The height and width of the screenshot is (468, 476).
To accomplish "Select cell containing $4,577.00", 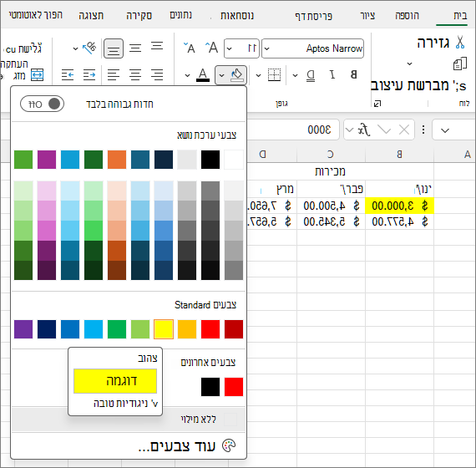I will [399, 221].
